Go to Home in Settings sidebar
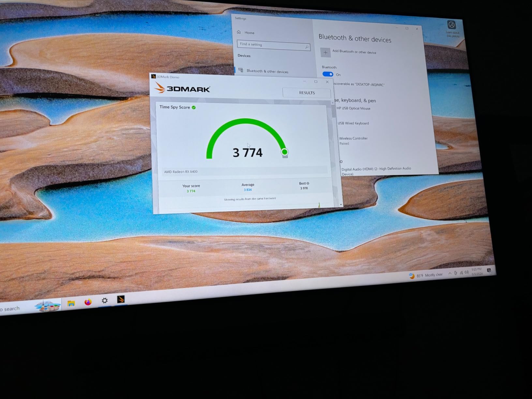Screen dimensions: 532x399 click(249, 33)
